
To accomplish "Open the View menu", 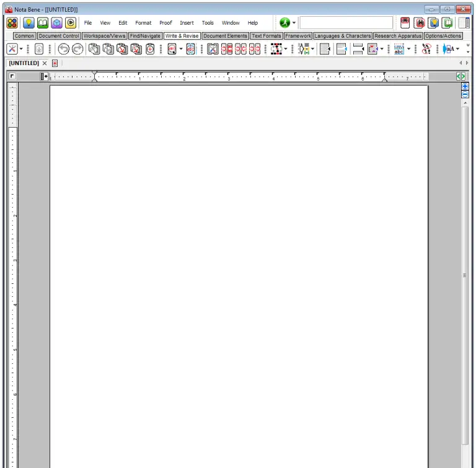I will (x=105, y=23).
